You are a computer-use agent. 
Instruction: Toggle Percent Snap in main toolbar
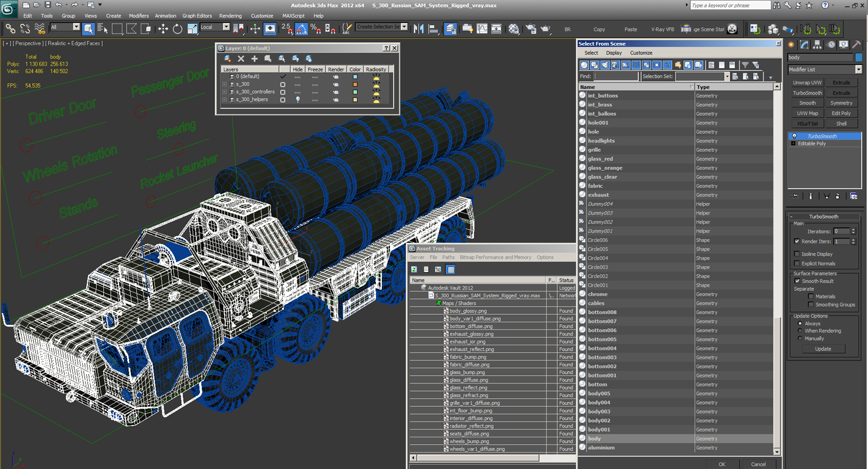point(316,28)
